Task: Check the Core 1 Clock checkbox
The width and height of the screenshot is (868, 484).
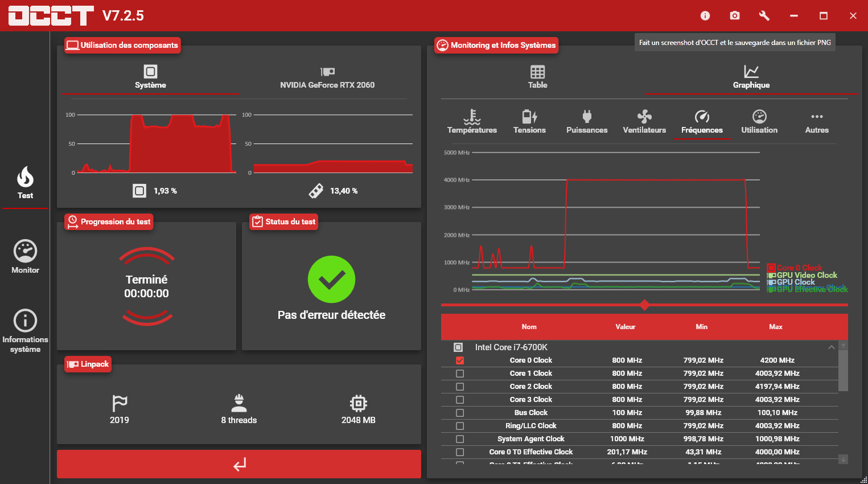Action: tap(460, 374)
